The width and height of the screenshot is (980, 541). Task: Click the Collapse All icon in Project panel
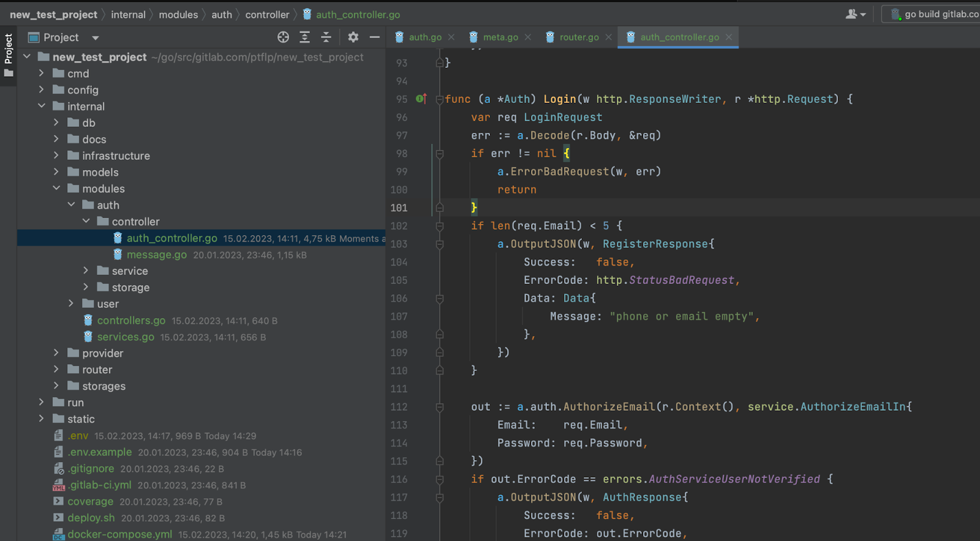pos(326,37)
